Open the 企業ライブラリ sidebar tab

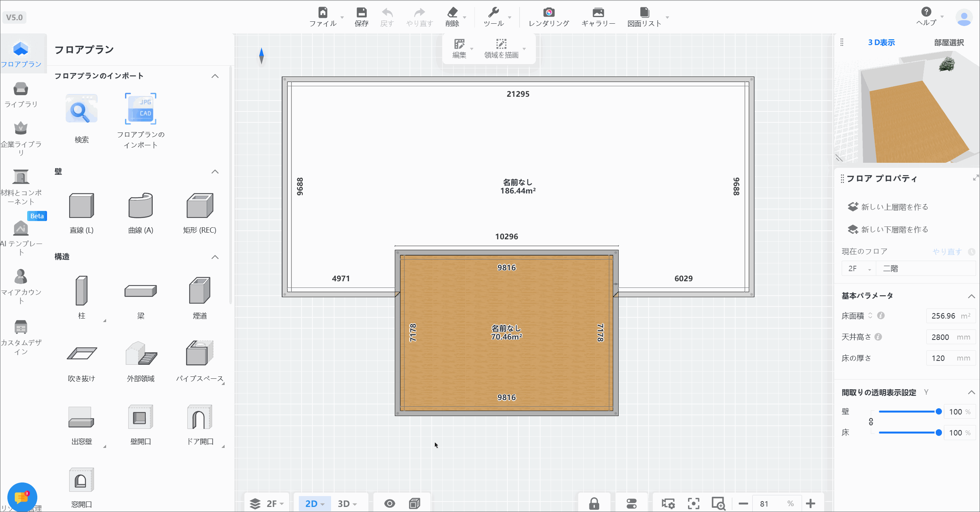tap(21, 139)
